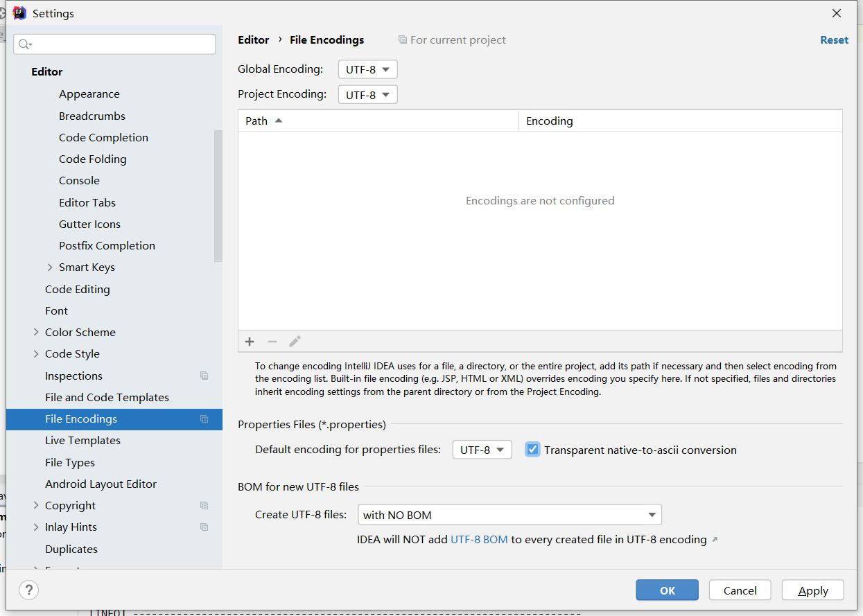Click the 'Encodings are not configured' text
Image resolution: width=863 pixels, height=616 pixels.
(x=540, y=201)
